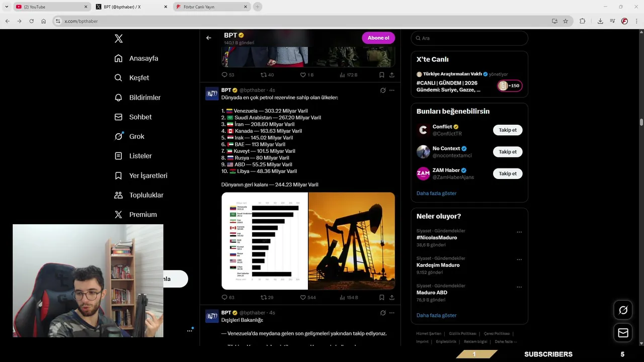
Task: Open browser extensions menu
Action: [583, 21]
